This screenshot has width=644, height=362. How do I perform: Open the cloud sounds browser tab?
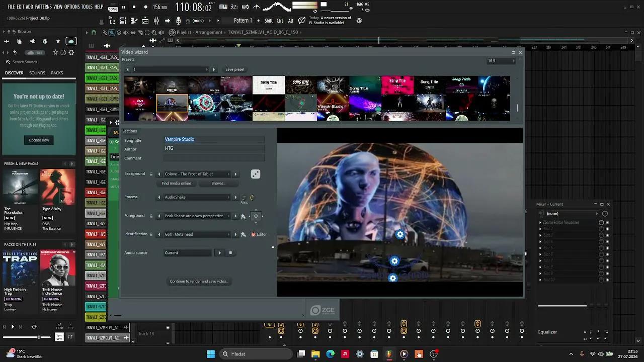pos(71,41)
